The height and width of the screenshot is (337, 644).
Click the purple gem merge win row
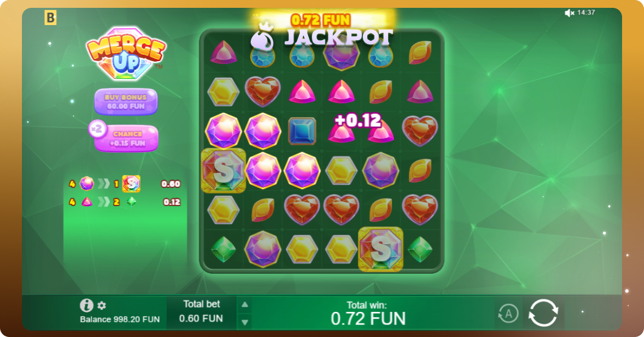[x=125, y=184]
